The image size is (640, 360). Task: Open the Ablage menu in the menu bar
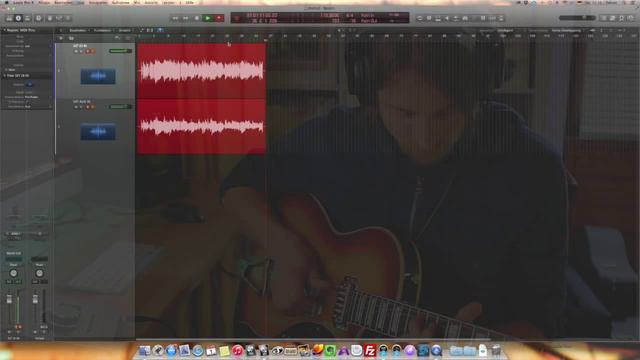(x=44, y=2)
